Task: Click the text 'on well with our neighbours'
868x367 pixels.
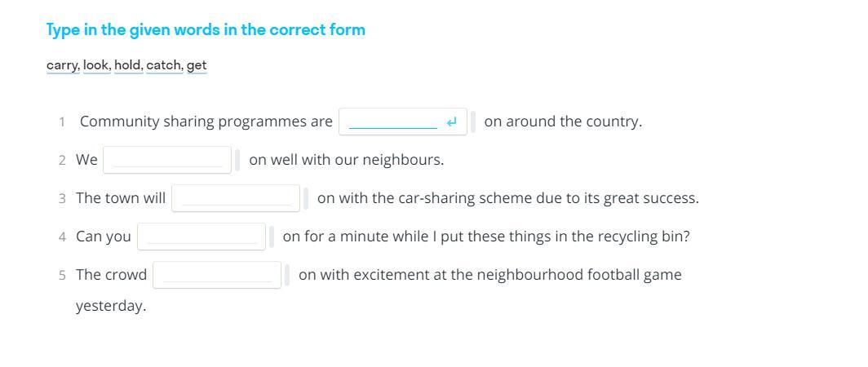Action: [347, 160]
